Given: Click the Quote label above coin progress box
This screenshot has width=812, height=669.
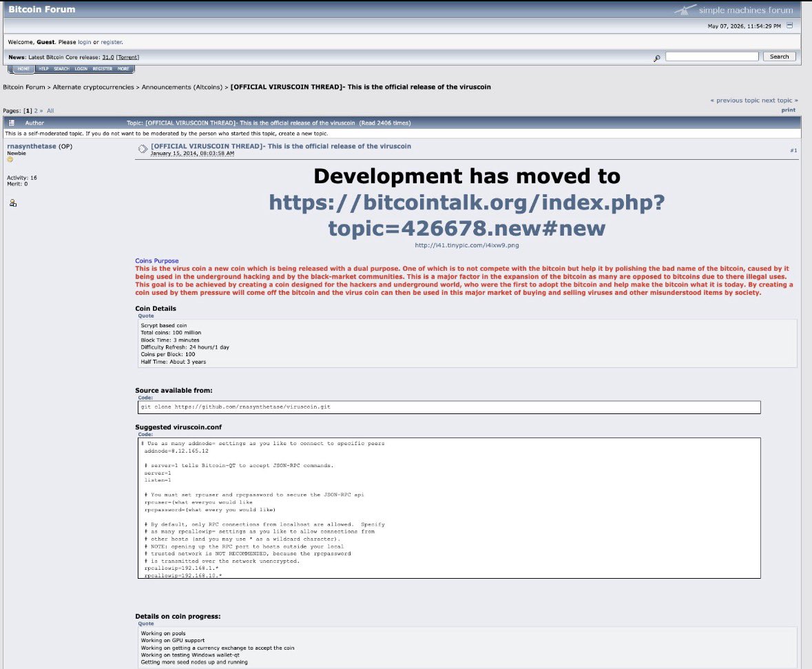Looking at the screenshot, I should click(145, 624).
